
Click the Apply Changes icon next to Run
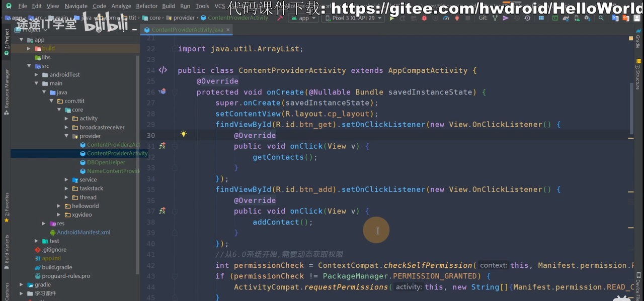point(403,18)
